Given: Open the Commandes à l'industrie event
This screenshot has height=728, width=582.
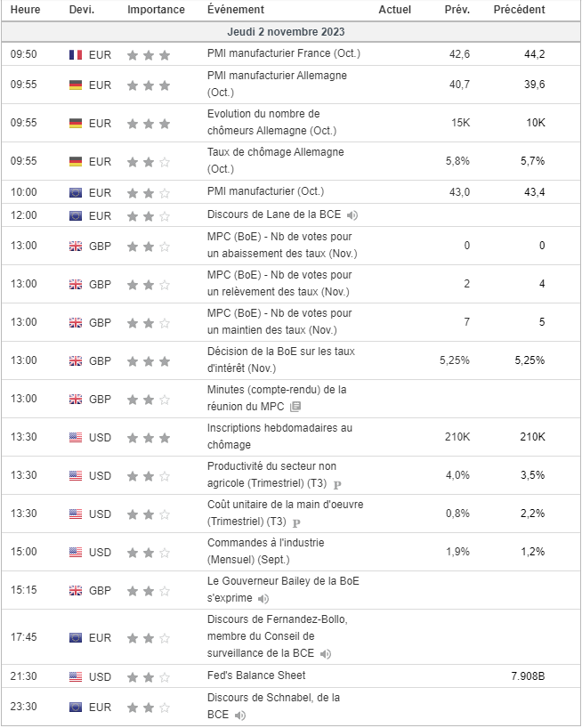Looking at the screenshot, I should 265,551.
